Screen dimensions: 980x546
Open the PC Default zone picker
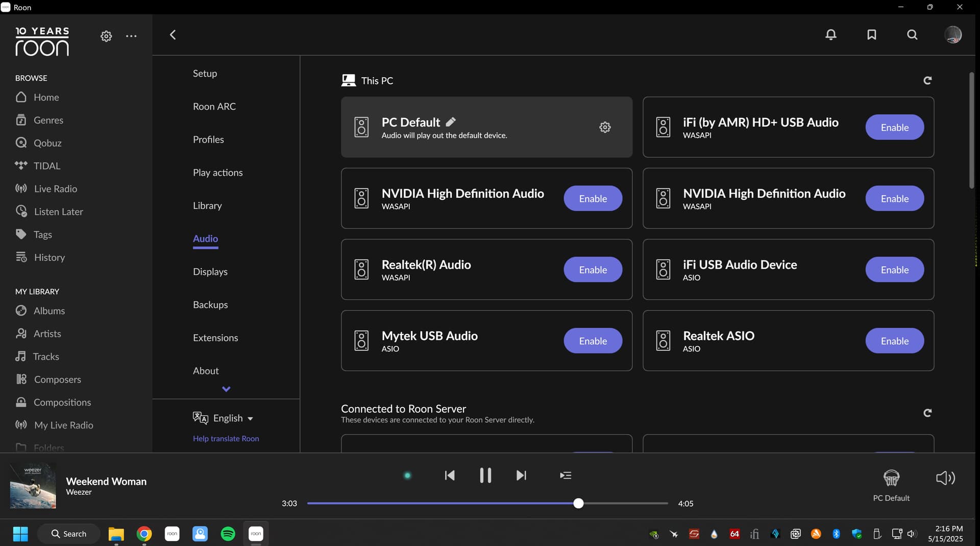point(891,486)
